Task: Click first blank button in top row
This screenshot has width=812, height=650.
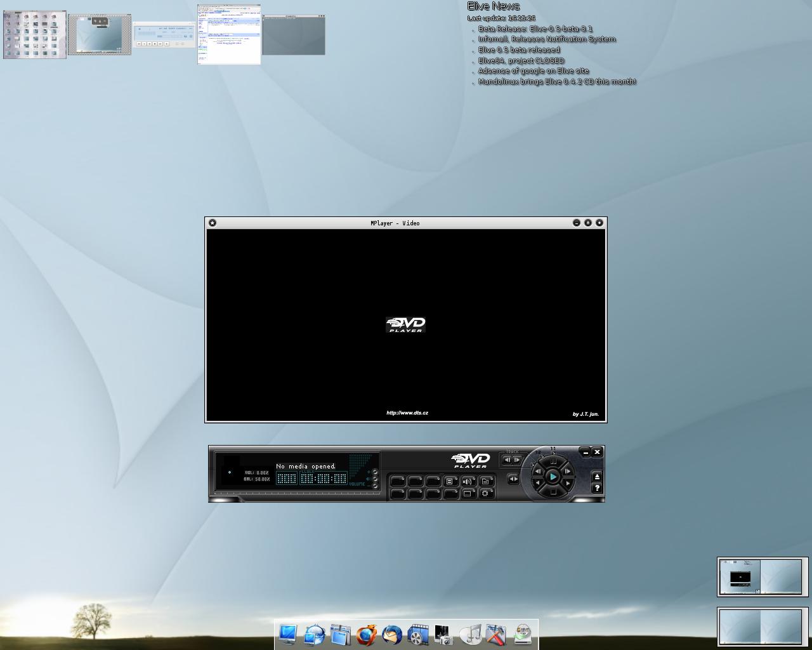Action: (x=398, y=481)
